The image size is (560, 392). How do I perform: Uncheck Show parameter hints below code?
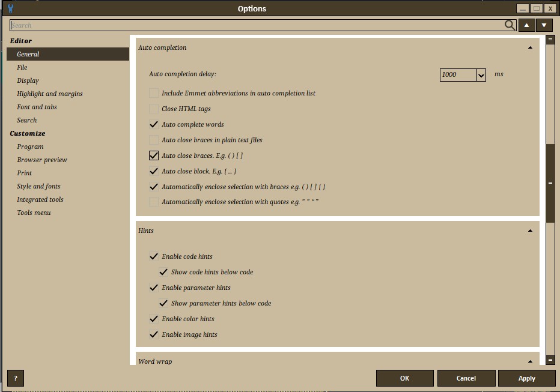pos(163,304)
